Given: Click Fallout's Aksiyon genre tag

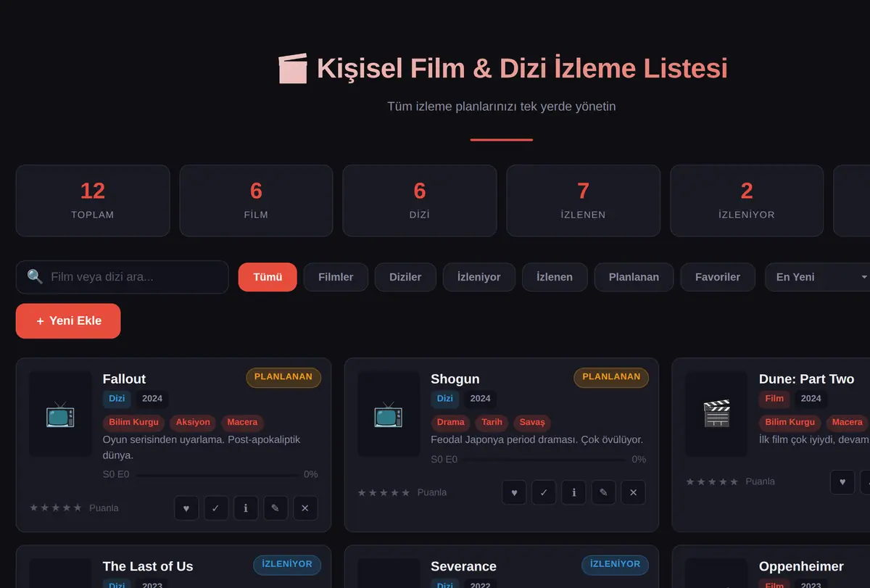Looking at the screenshot, I should pos(193,422).
